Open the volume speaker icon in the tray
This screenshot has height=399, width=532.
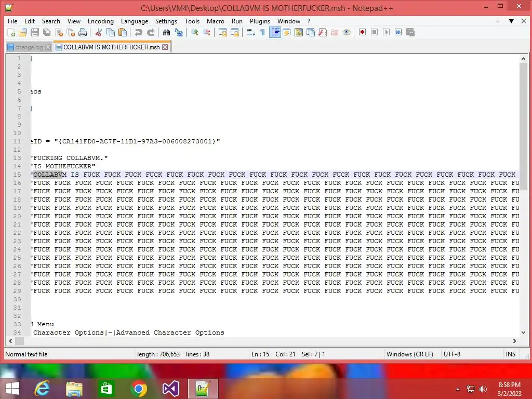pos(483,389)
